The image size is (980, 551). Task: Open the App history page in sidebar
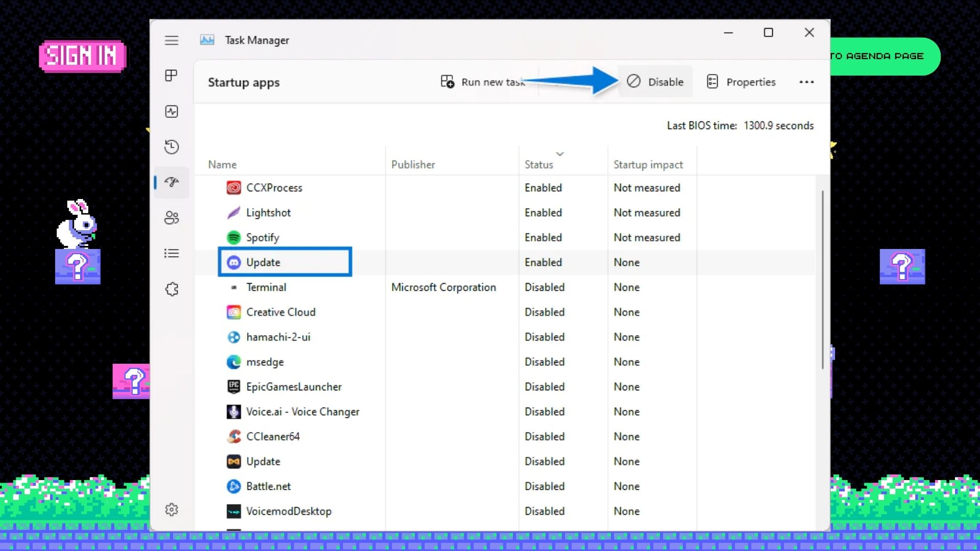point(171,147)
